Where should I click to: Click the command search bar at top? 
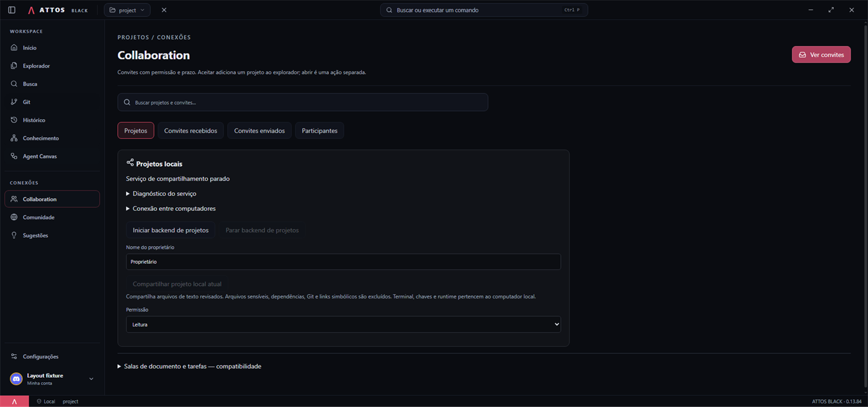point(484,10)
